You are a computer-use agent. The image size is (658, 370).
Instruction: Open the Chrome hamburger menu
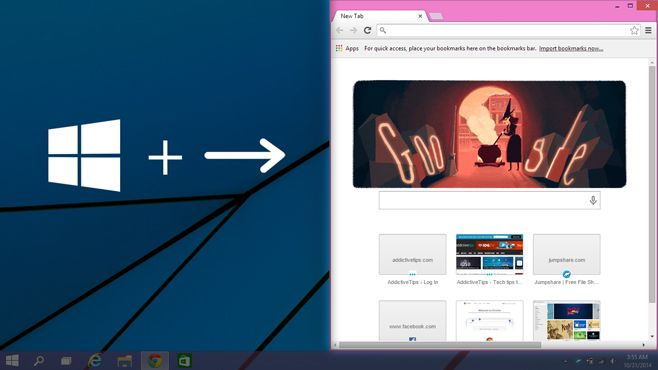648,30
